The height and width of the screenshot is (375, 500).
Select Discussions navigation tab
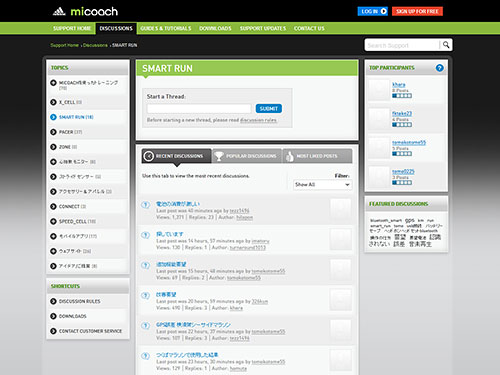(116, 28)
